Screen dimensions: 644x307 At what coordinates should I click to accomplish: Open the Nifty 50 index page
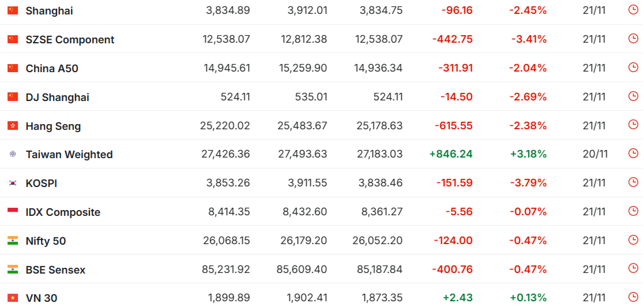pyautogui.click(x=46, y=241)
